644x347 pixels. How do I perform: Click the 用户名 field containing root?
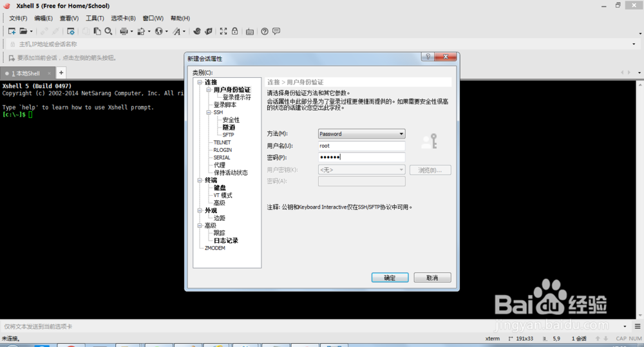click(361, 145)
